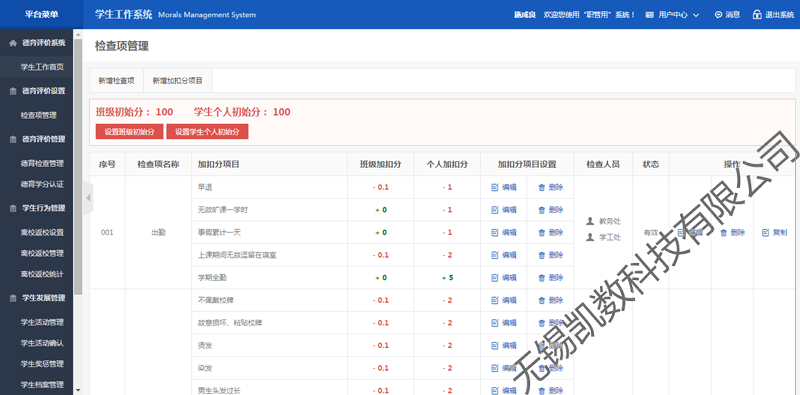Delete the 事假累计一天 item
Viewport: 800px width, 395px height.
click(551, 232)
